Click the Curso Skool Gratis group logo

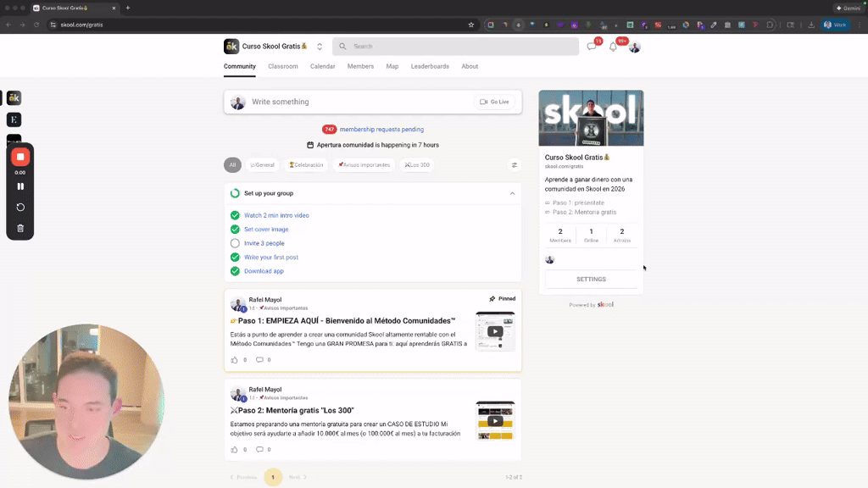(231, 47)
